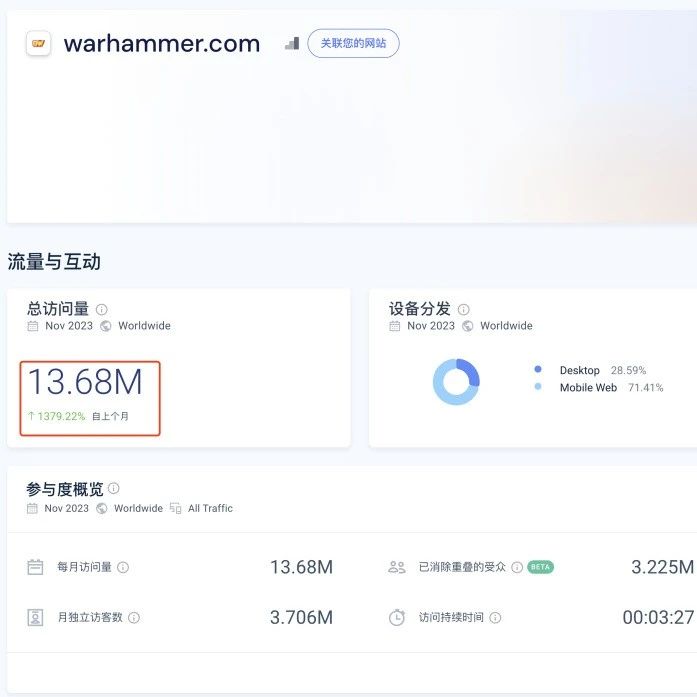Click calendar icon beside 每月访问量

[35, 567]
